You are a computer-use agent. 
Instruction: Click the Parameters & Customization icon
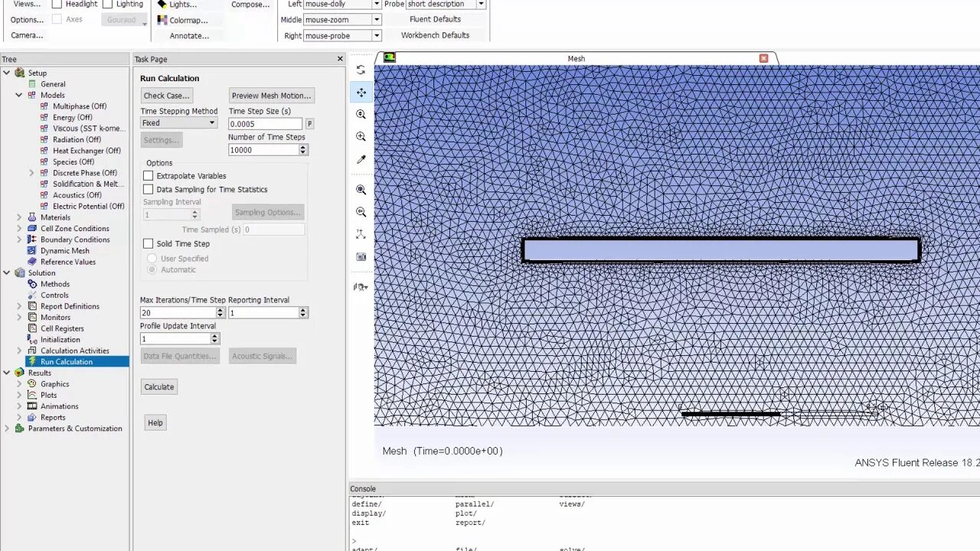pyautogui.click(x=20, y=429)
